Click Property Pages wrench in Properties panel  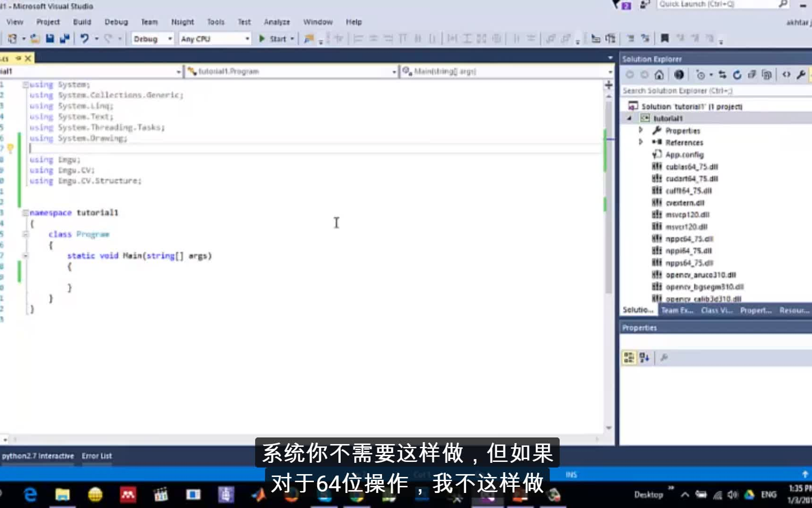click(x=664, y=358)
